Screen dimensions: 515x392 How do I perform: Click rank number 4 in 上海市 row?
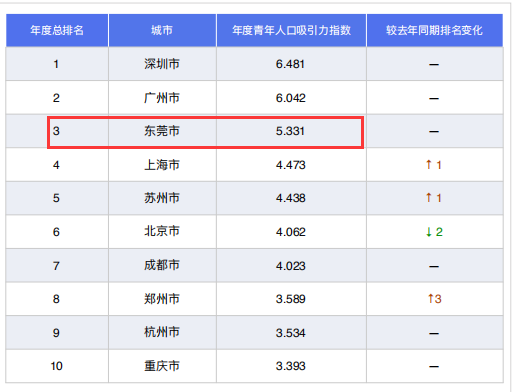click(56, 165)
